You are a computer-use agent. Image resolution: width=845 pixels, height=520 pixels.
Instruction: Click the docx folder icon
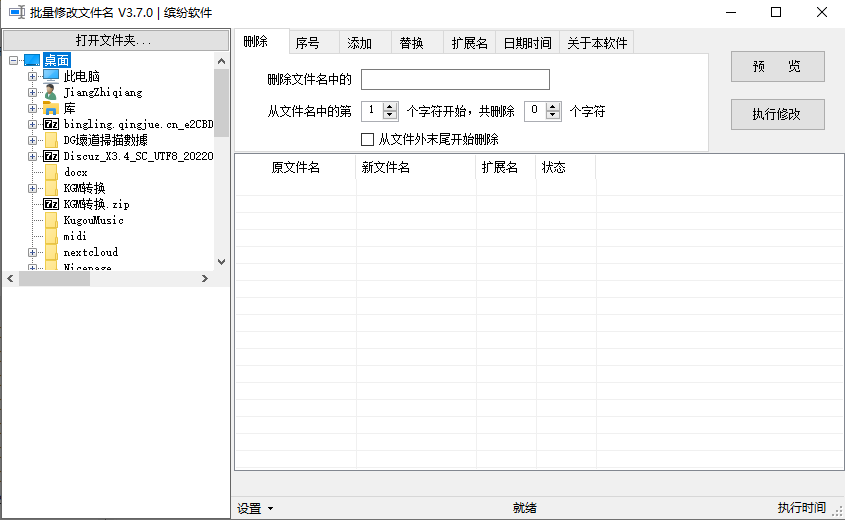click(51, 172)
